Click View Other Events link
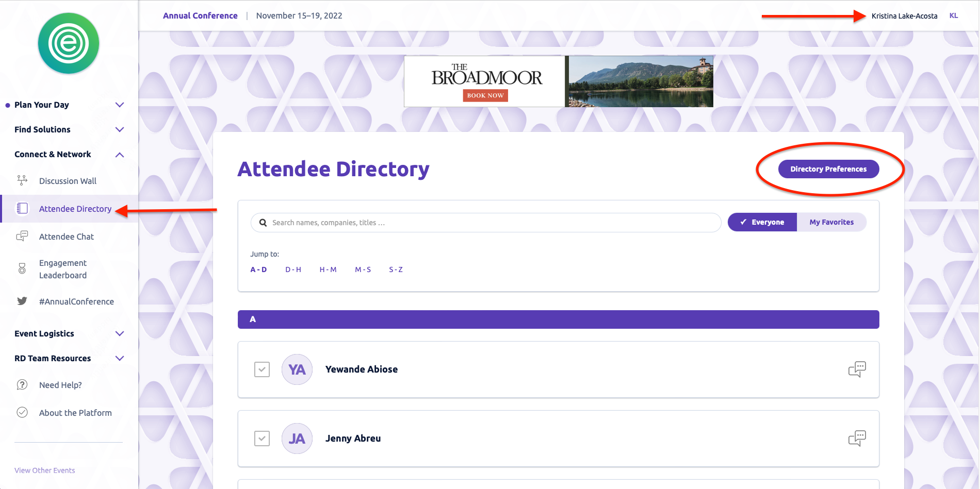Viewport: 980px width, 489px height. [45, 470]
